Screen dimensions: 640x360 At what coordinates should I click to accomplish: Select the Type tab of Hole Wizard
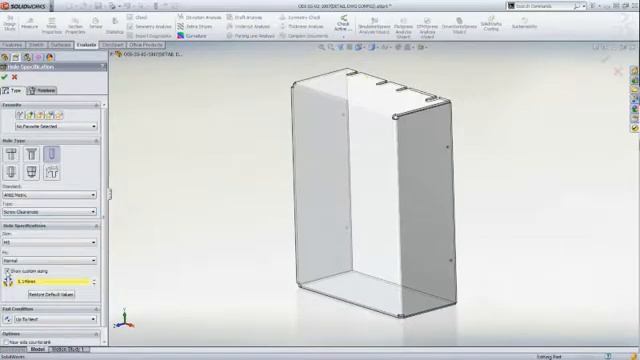12,91
